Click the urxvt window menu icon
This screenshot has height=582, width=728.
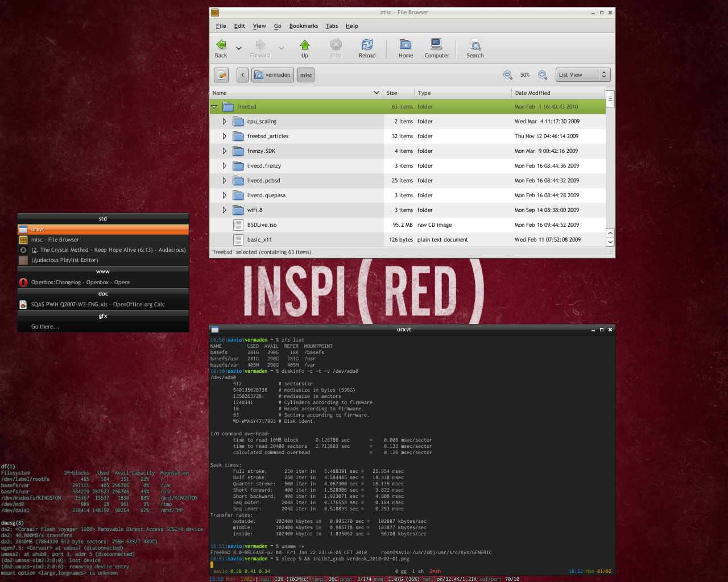click(x=215, y=330)
